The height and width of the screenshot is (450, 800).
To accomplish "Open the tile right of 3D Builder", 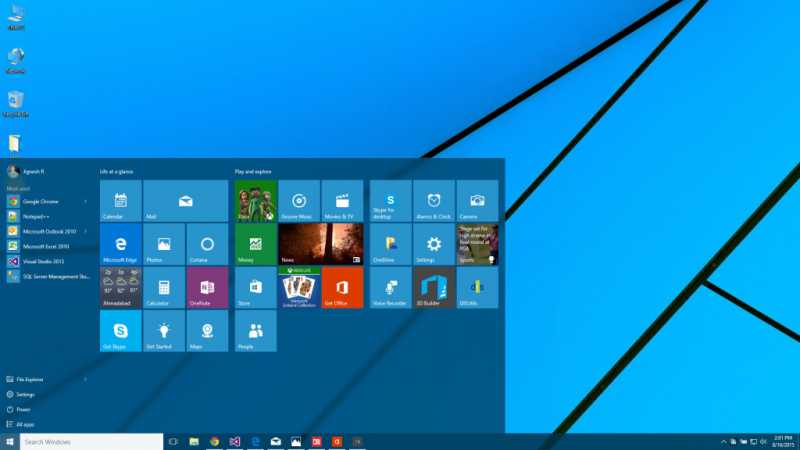I will [477, 287].
